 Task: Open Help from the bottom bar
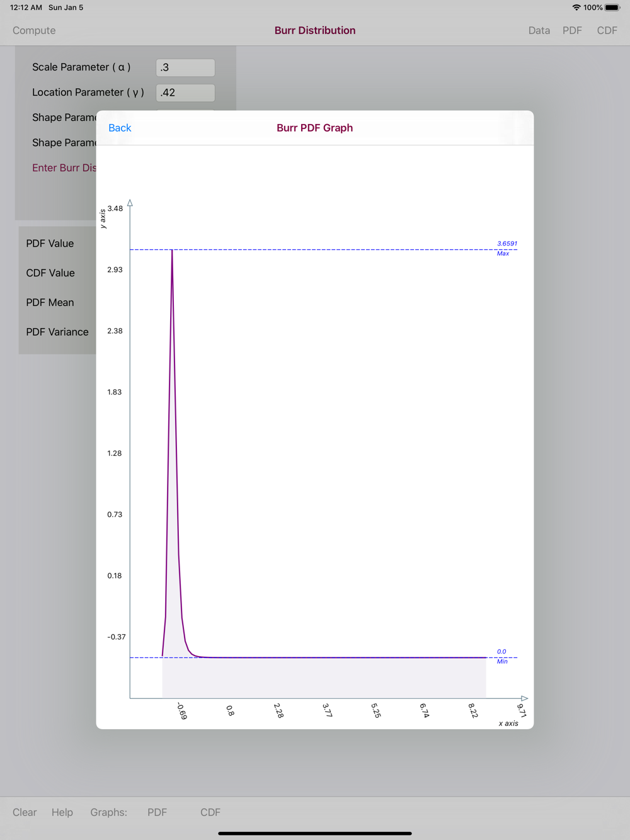pos(62,812)
